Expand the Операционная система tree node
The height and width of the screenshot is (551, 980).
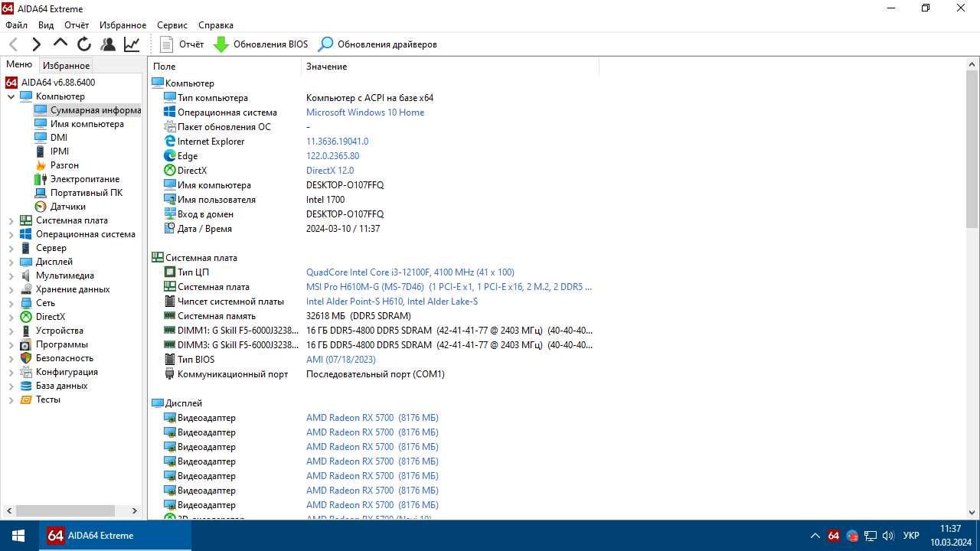11,234
